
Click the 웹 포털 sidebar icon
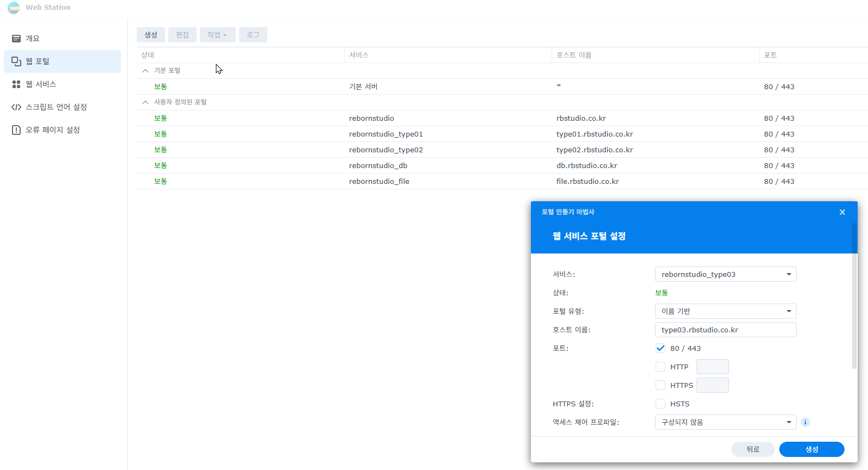(16, 61)
